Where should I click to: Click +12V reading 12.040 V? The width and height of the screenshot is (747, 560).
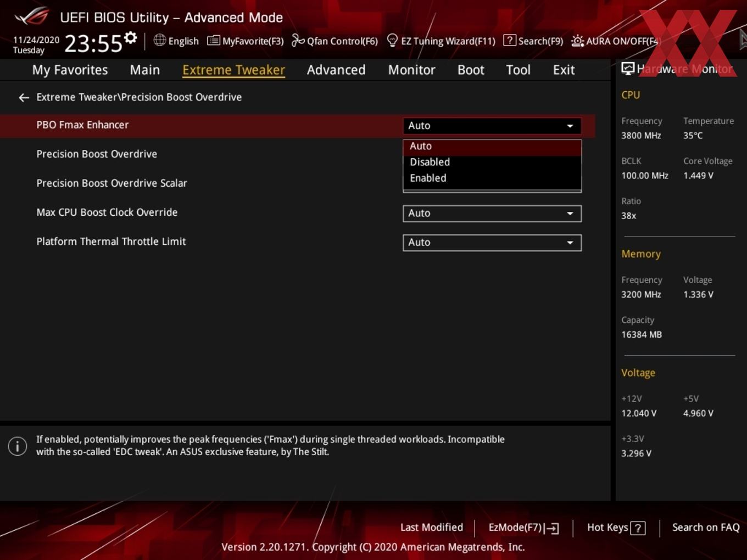pos(639,413)
